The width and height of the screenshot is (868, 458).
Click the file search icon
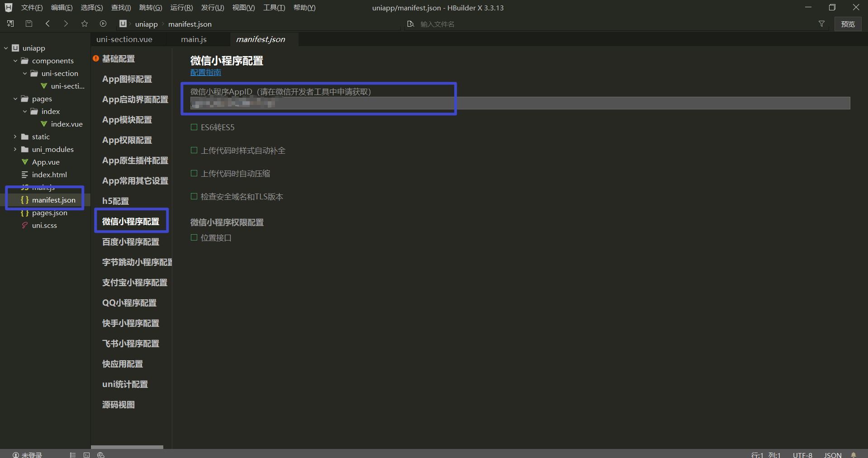[x=410, y=24]
